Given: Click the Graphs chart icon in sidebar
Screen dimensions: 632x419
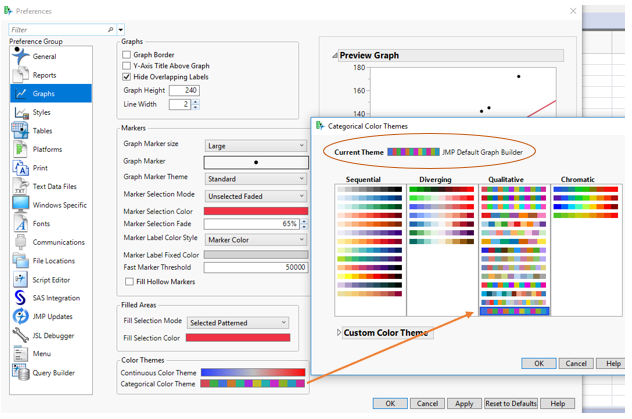Looking at the screenshot, I should pos(21,93).
